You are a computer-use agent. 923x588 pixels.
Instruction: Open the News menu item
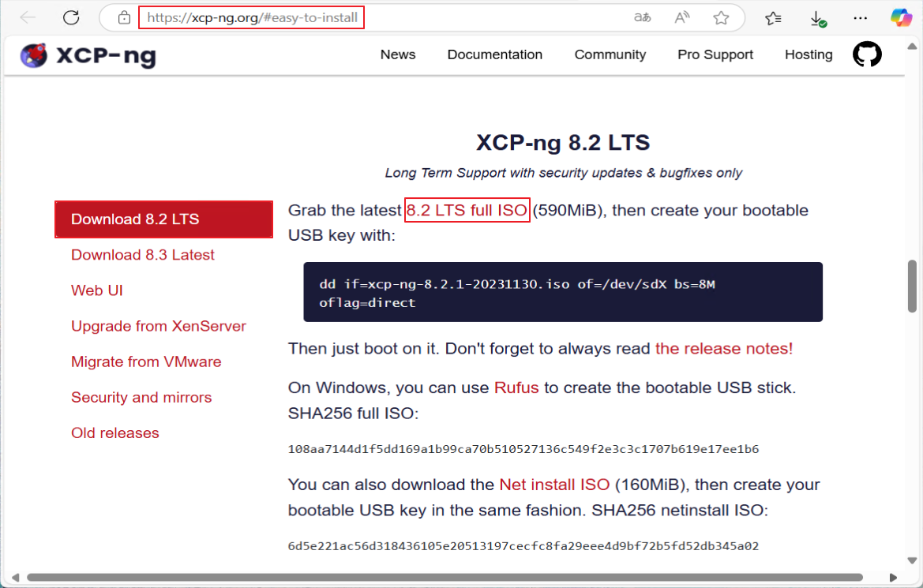398,54
